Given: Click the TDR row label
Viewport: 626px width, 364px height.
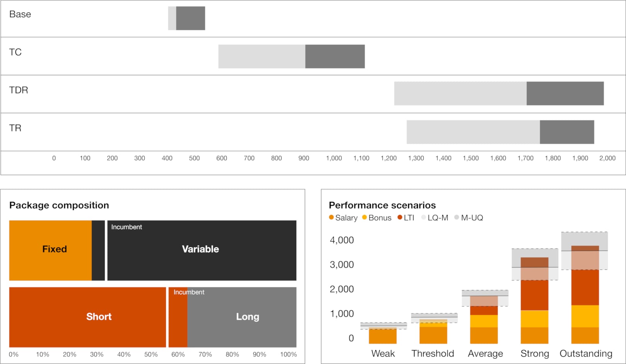Looking at the screenshot, I should tap(19, 90).
